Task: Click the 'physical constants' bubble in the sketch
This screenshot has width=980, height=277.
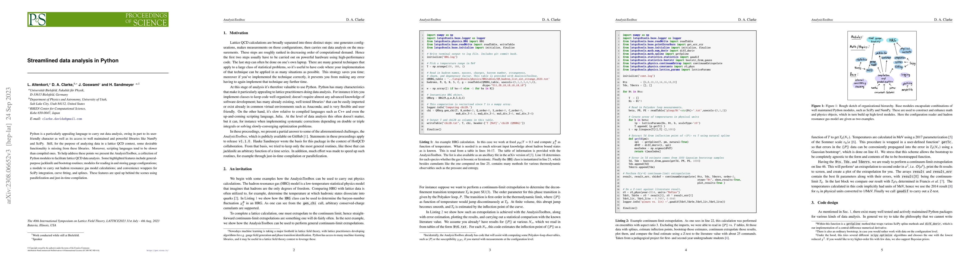Action: (906, 51)
